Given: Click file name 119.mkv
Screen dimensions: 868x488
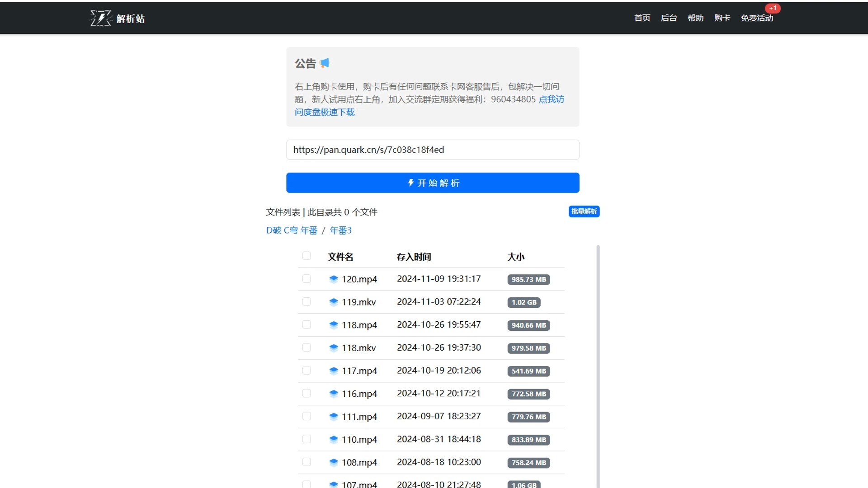Looking at the screenshot, I should (359, 302).
